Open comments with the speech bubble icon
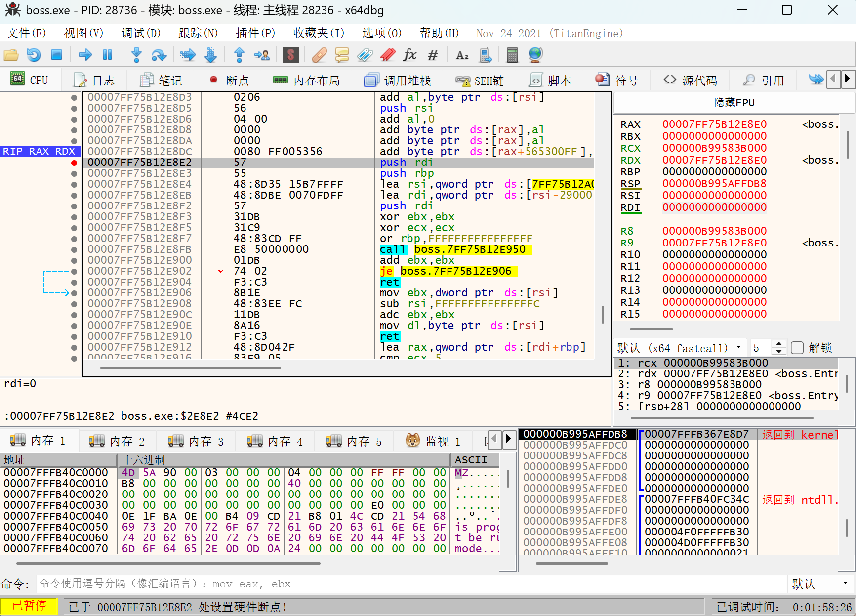Screen dimensions: 856x616 point(342,55)
